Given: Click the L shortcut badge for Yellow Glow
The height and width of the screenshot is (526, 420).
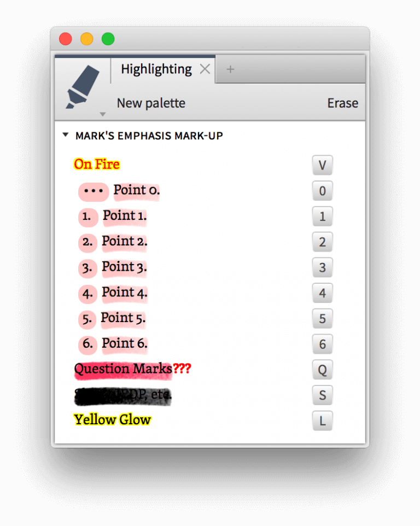Looking at the screenshot, I should coord(322,420).
